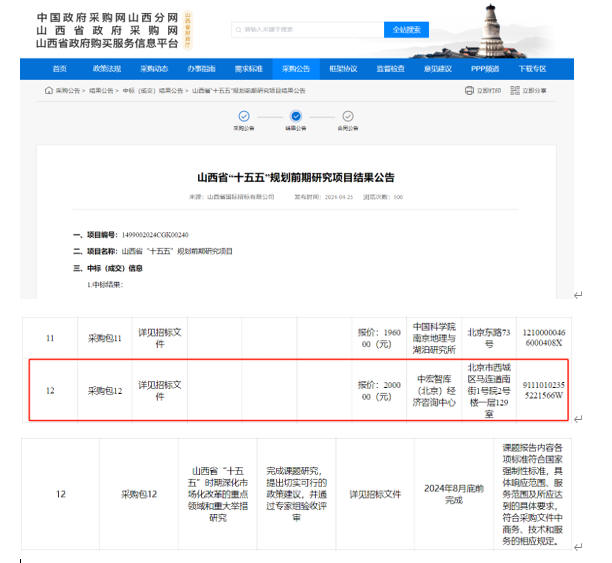Switch to the 框架协议 menu item
This screenshot has width=612, height=563.
point(343,69)
